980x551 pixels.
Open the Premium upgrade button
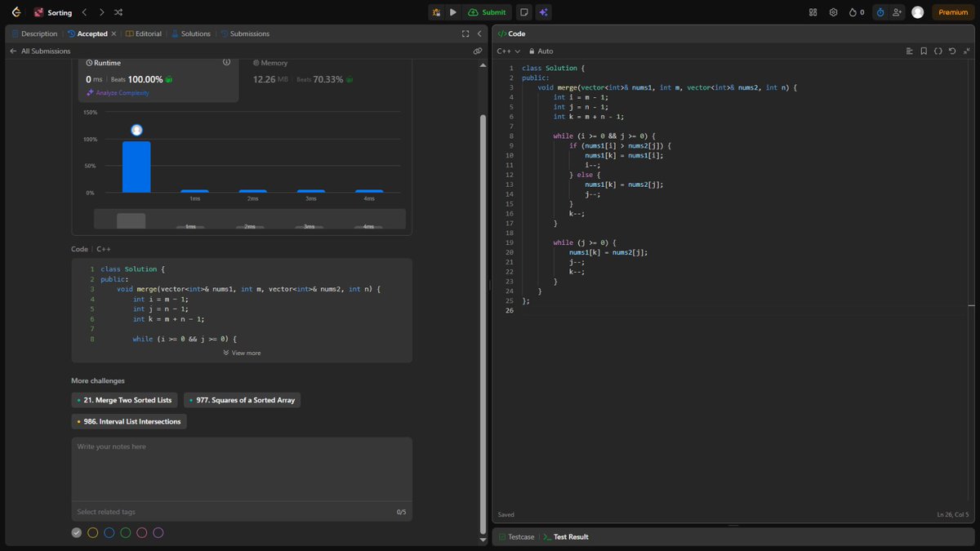point(953,12)
